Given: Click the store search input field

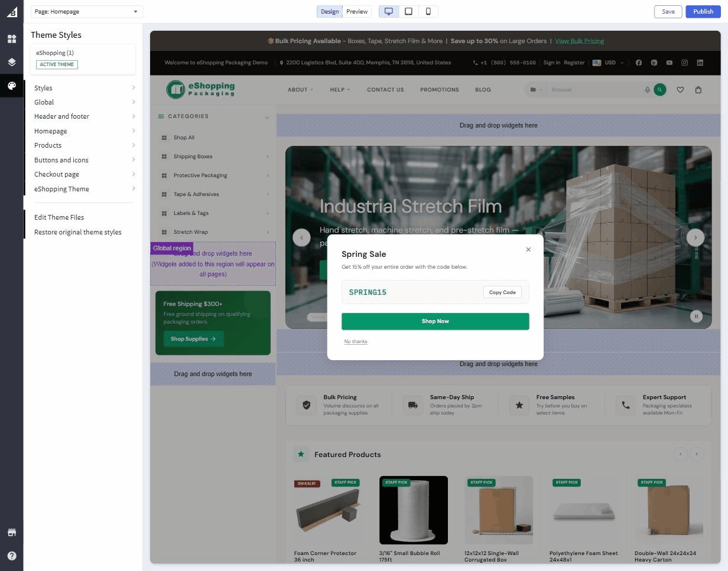Looking at the screenshot, I should click(x=595, y=90).
